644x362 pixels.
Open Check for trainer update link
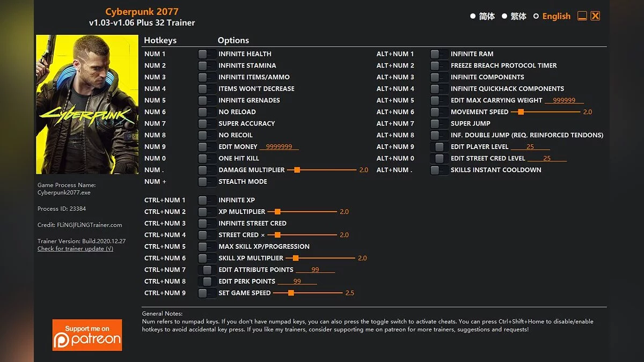(75, 249)
